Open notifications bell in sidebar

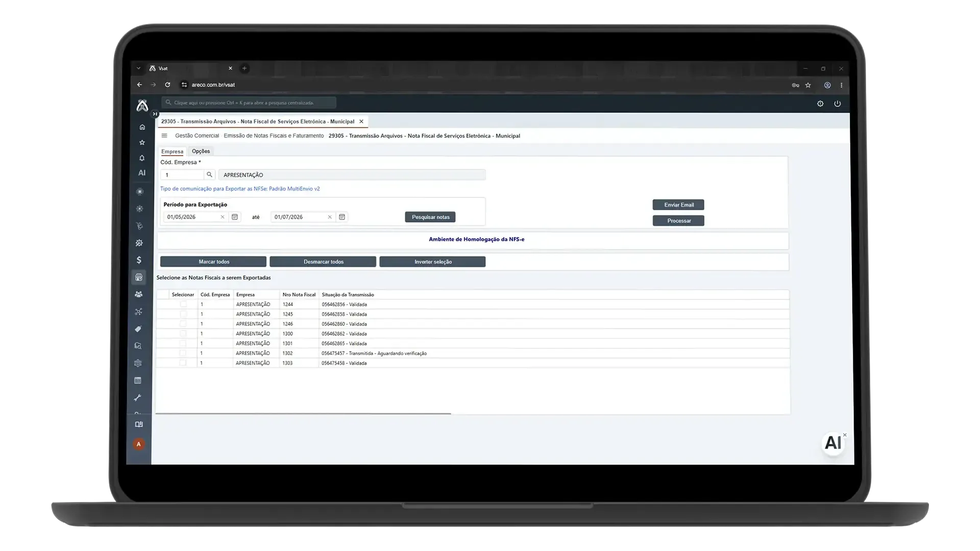[142, 158]
